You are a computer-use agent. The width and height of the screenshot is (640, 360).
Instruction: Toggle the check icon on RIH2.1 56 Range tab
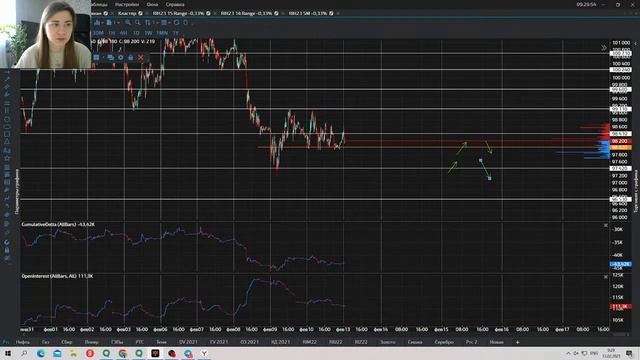pyautogui.click(x=276, y=13)
